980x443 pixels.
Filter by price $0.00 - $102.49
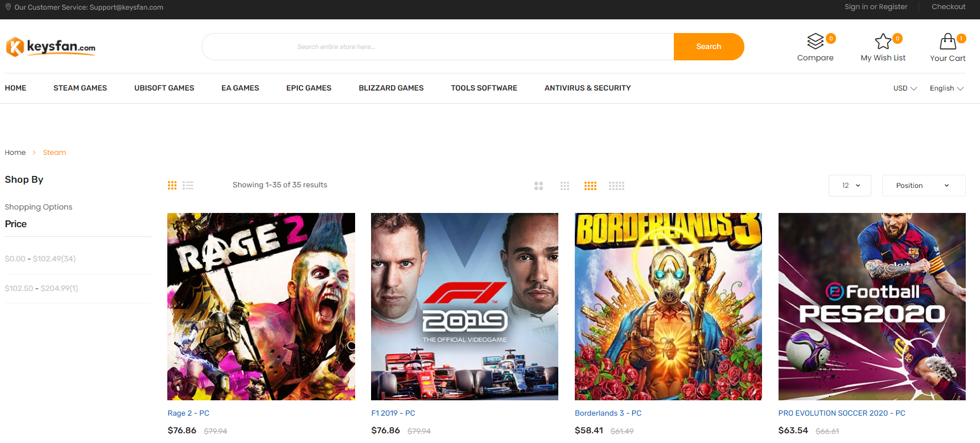40,259
